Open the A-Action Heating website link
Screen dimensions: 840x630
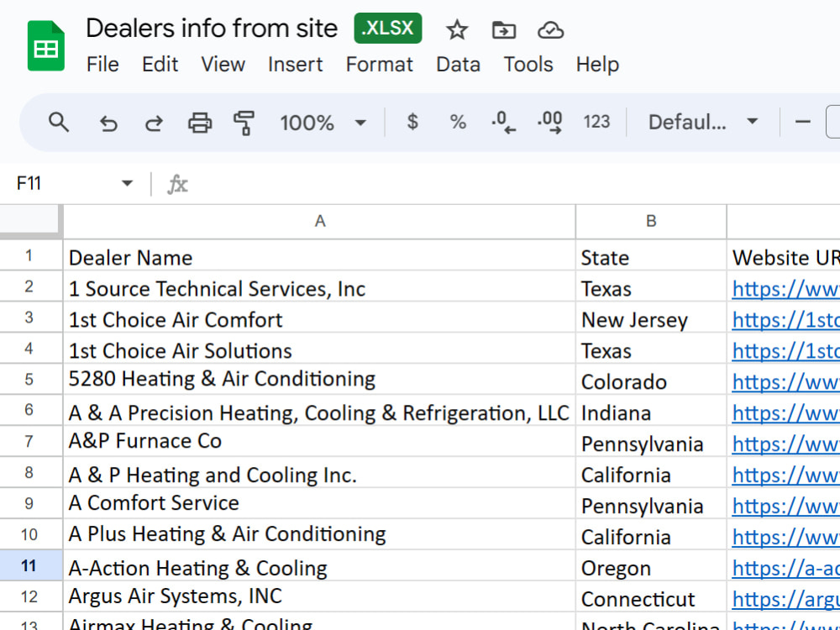click(x=786, y=569)
